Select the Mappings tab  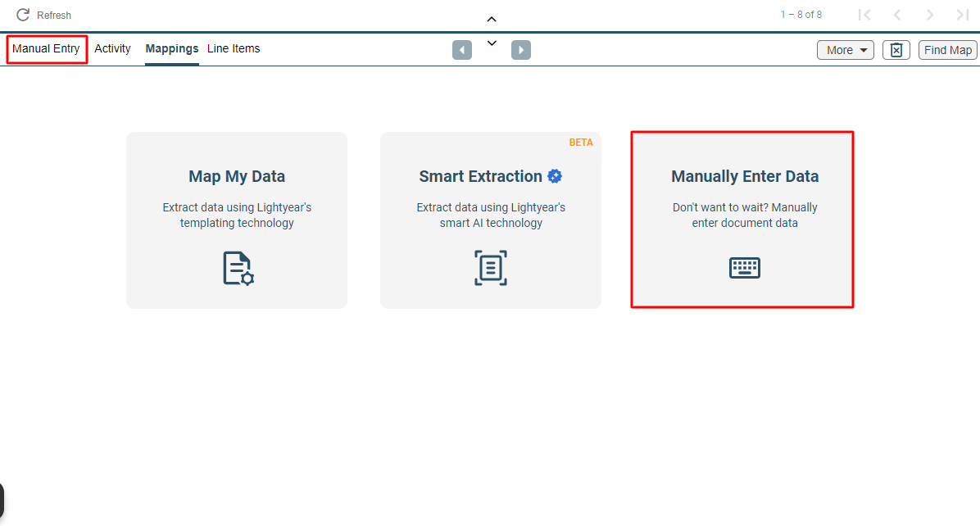point(172,48)
